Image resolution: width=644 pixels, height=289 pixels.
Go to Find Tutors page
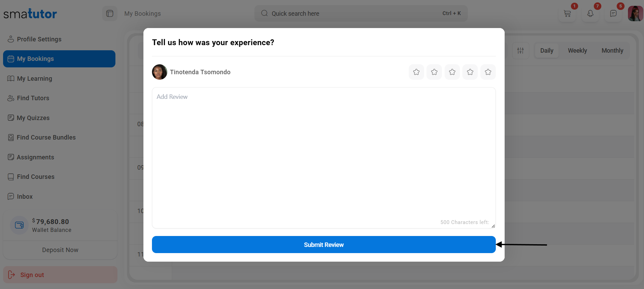point(33,98)
